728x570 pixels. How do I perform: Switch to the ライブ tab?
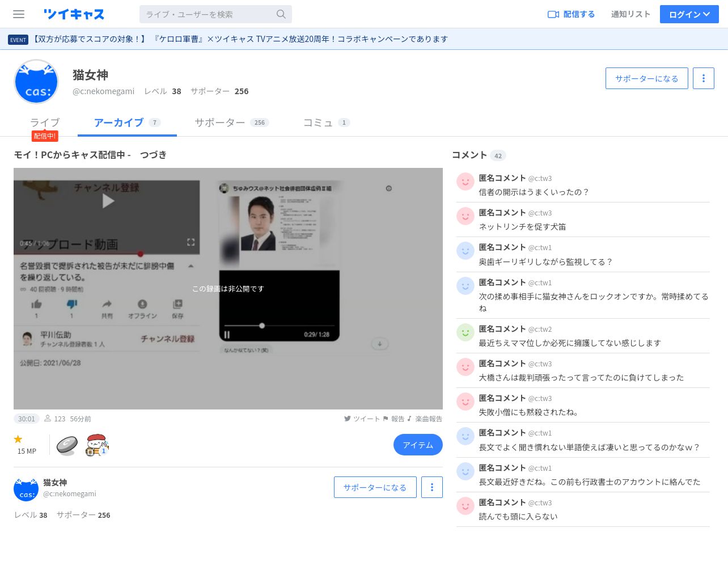(45, 123)
